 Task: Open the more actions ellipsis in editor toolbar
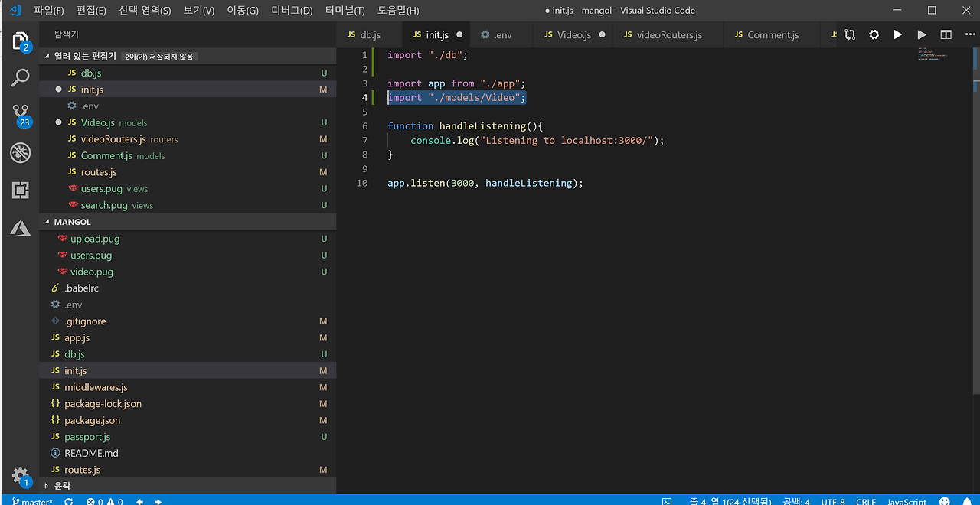click(969, 34)
